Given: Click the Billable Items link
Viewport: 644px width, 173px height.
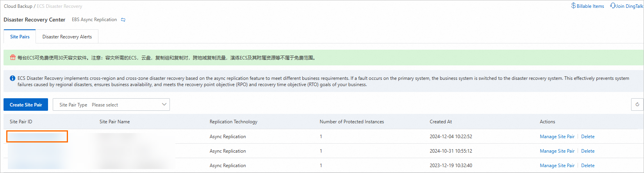Looking at the screenshot, I should [x=590, y=6].
